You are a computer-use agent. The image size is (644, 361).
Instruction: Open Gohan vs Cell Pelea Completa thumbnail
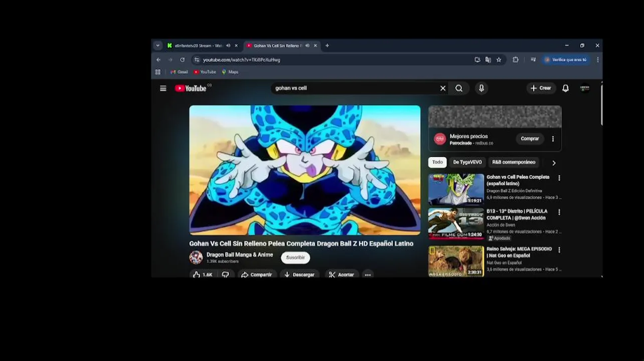[x=456, y=189]
